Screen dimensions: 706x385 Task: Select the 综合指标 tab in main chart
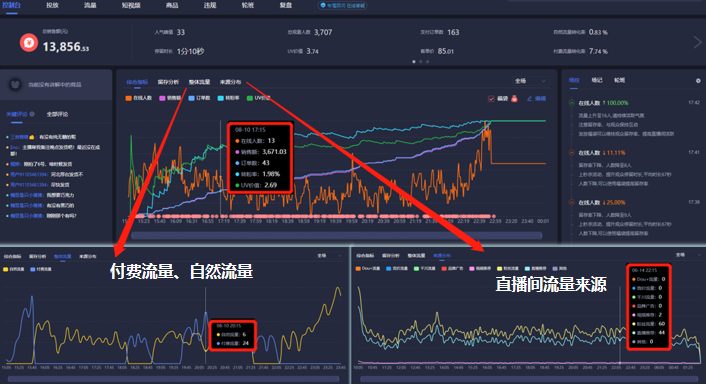(137, 82)
